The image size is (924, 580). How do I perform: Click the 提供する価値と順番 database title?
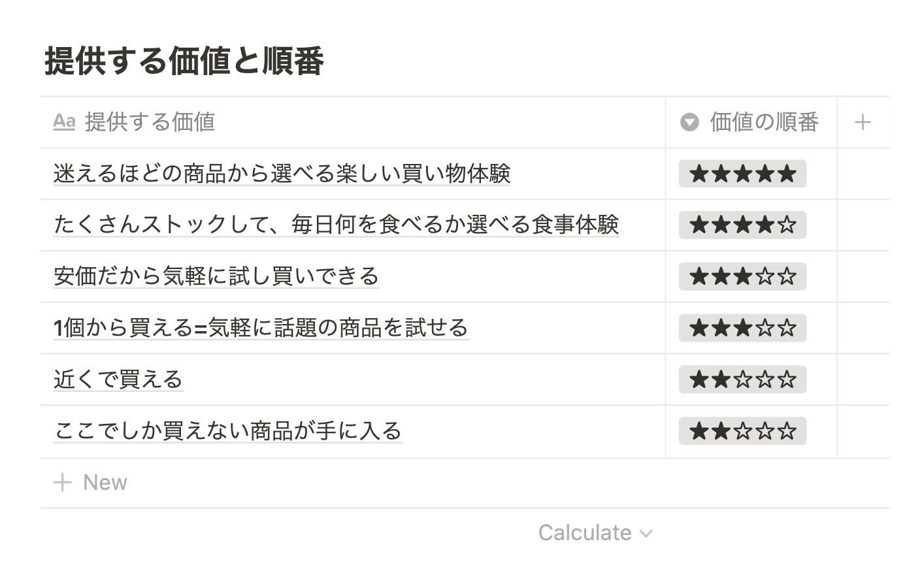tap(184, 62)
